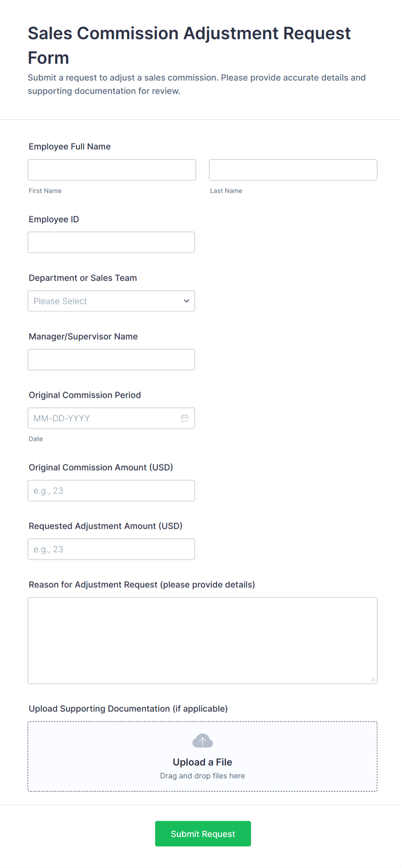The width and height of the screenshot is (401, 868).
Task: Click the Employee Full Name label
Action: pyautogui.click(x=69, y=147)
